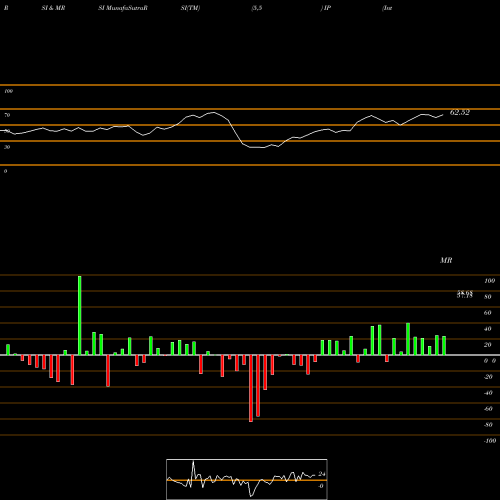The image size is (500, 500).
Task: Click the -40 label on the MR axis
Action: coord(488,393)
